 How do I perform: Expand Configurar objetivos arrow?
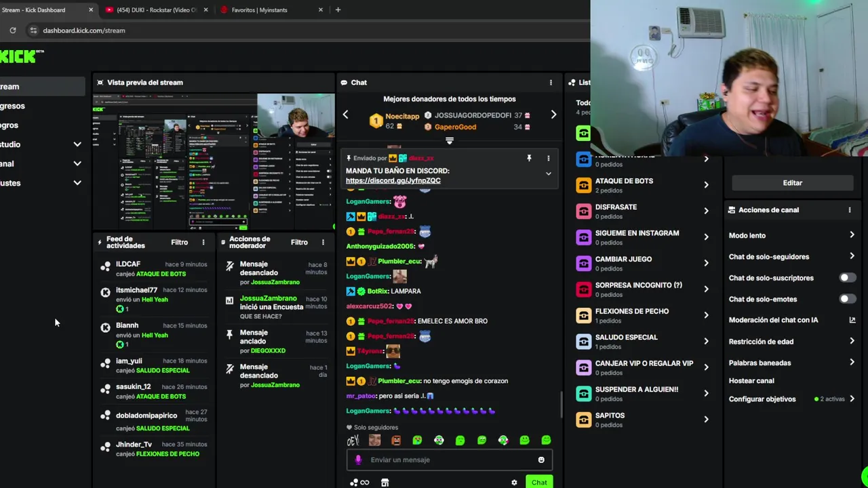pos(852,399)
